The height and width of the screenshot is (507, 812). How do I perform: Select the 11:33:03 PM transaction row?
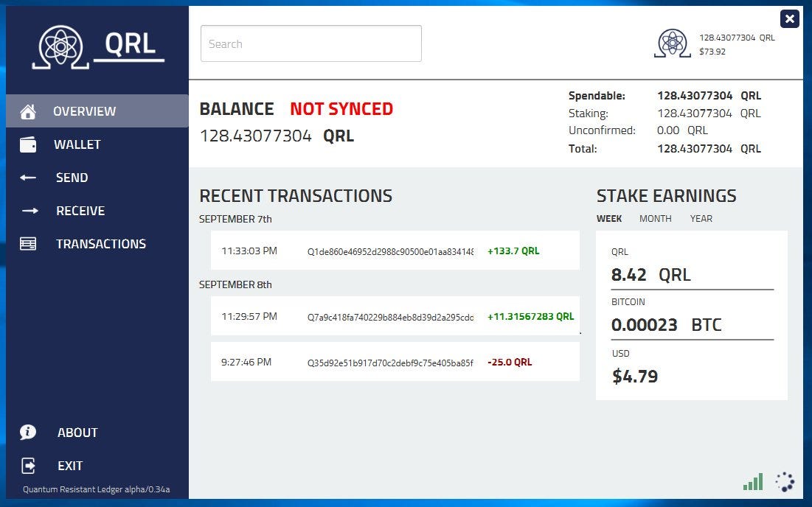395,251
